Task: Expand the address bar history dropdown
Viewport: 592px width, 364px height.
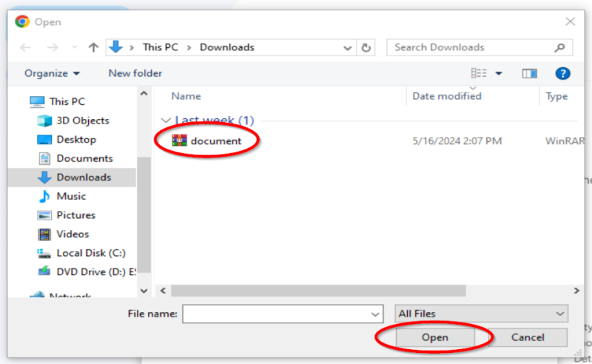Action: pyautogui.click(x=347, y=48)
